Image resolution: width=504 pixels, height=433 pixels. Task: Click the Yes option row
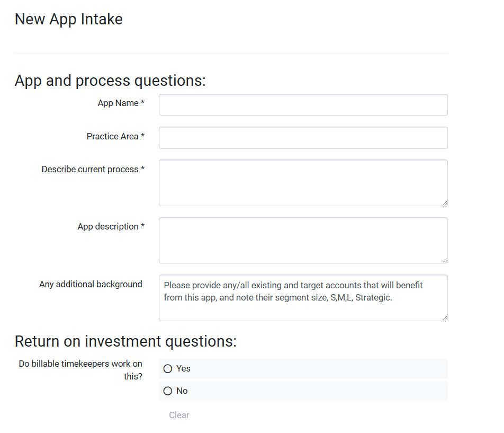[303, 369]
